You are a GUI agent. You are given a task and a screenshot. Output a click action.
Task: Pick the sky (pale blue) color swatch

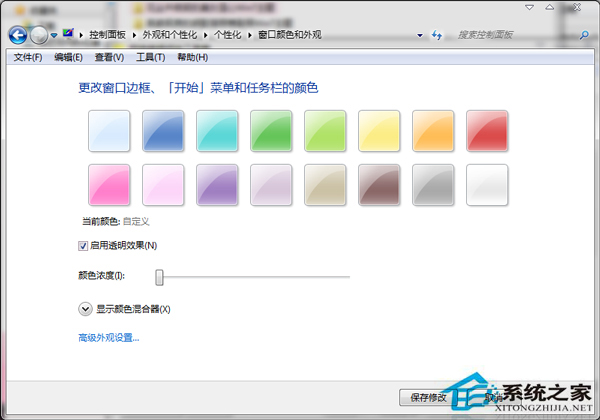[109, 131]
